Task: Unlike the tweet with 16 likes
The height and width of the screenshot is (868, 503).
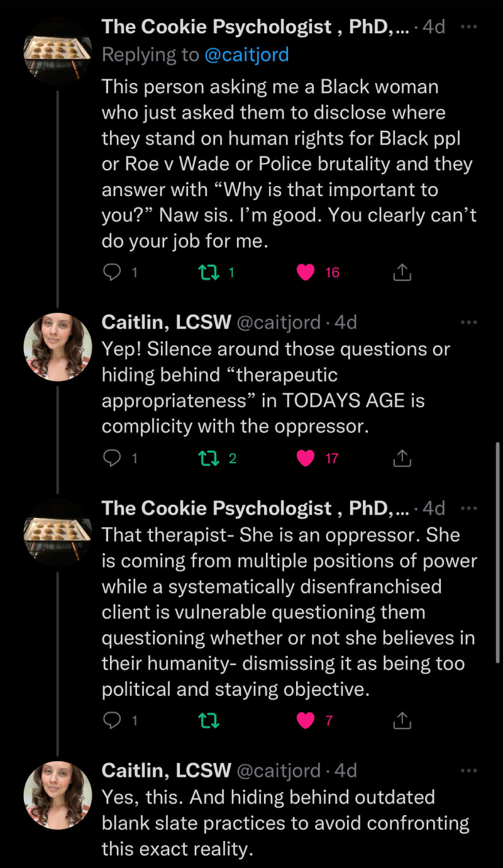Action: point(306,272)
